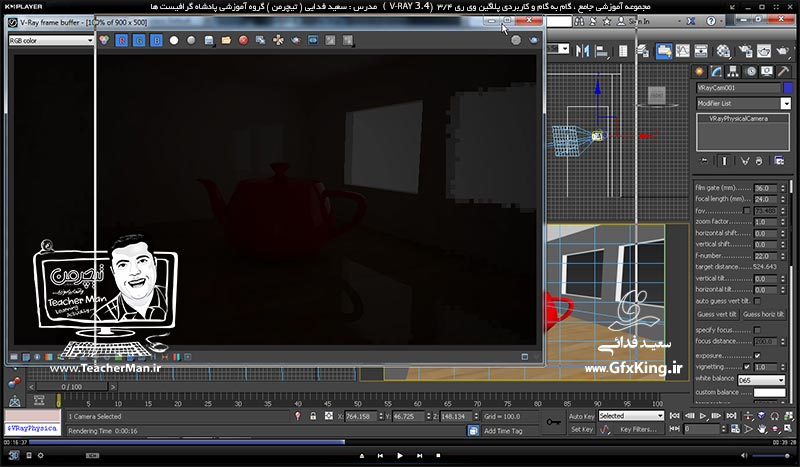800x467 pixels.
Task: Click the VRayCam001 object name field
Action: coord(738,88)
